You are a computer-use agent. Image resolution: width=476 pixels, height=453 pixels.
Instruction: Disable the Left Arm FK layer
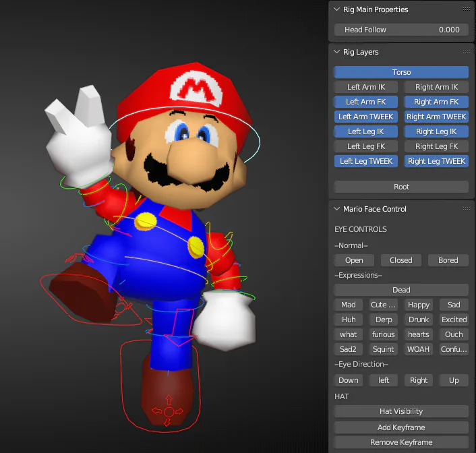click(x=366, y=102)
